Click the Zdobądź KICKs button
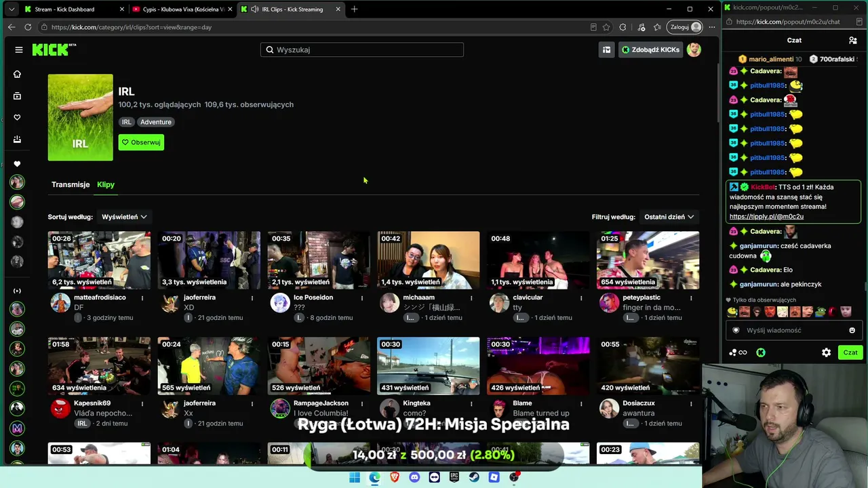The height and width of the screenshot is (488, 868). click(650, 49)
